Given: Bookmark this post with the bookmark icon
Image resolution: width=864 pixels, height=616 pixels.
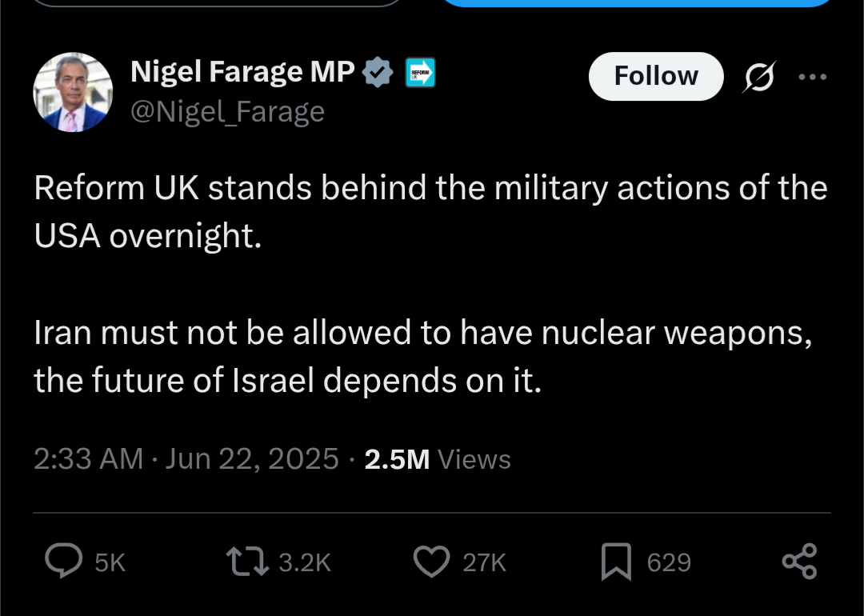Looking at the screenshot, I should point(616,562).
